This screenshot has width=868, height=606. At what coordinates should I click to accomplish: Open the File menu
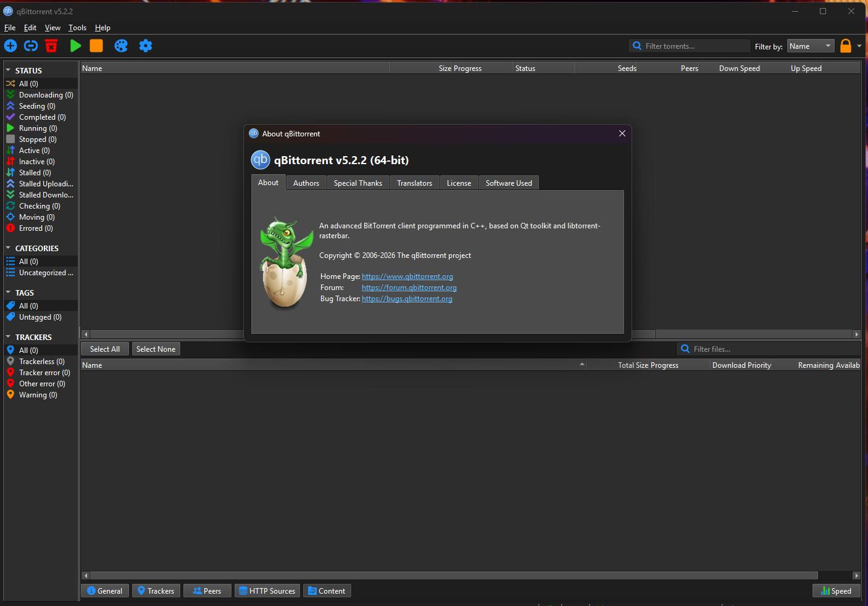coord(10,28)
